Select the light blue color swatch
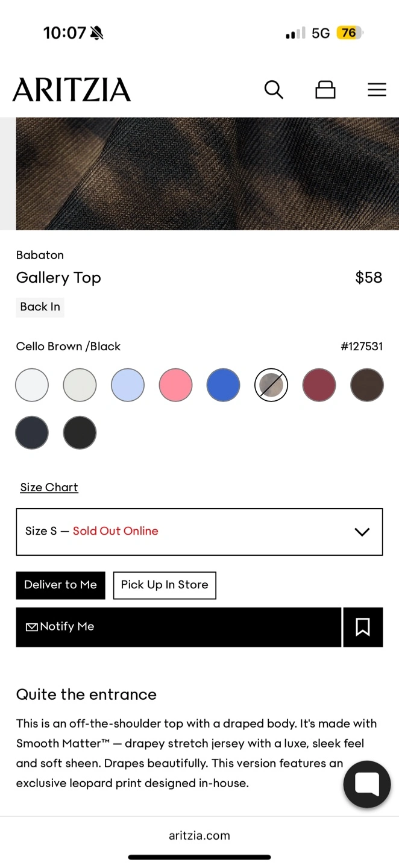The width and height of the screenshot is (399, 868). [128, 385]
